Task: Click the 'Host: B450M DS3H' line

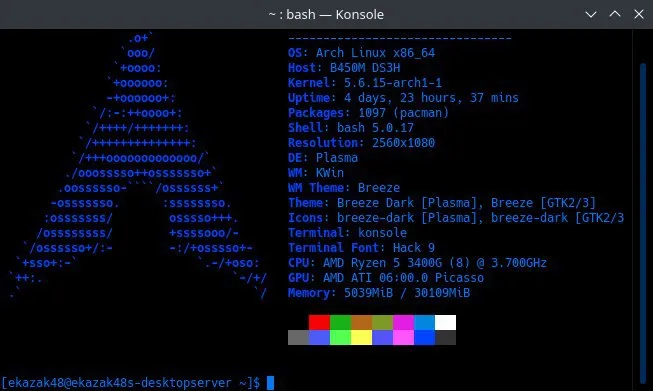Action: [x=344, y=68]
